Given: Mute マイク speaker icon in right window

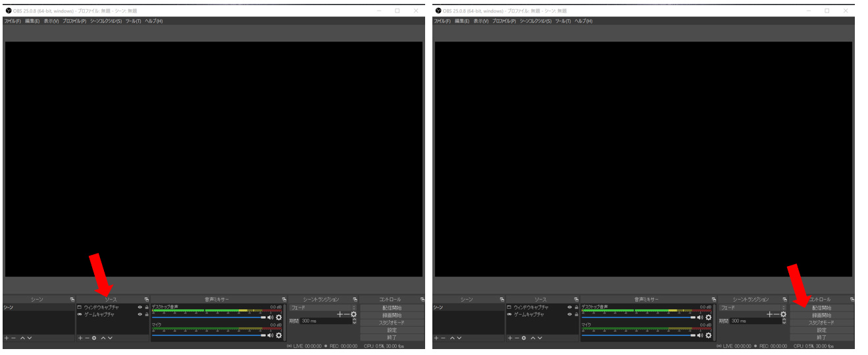Looking at the screenshot, I should pos(700,335).
